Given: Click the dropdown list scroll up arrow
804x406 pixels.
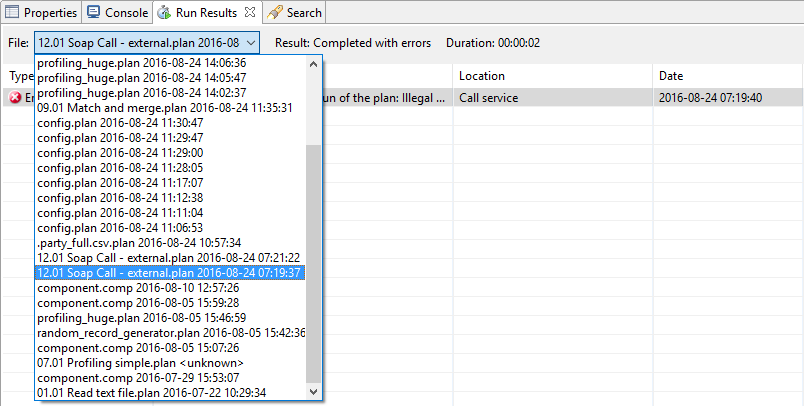Looking at the screenshot, I should pyautogui.click(x=315, y=63).
